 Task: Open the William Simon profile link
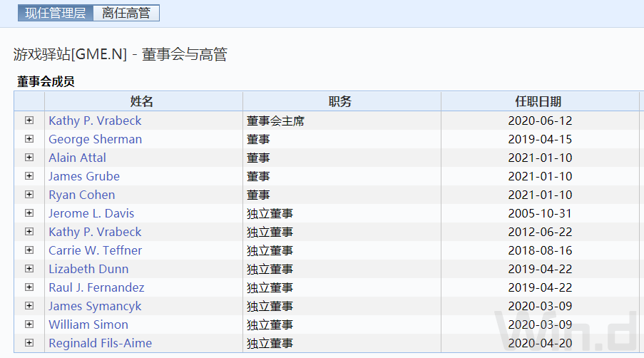[x=88, y=324]
